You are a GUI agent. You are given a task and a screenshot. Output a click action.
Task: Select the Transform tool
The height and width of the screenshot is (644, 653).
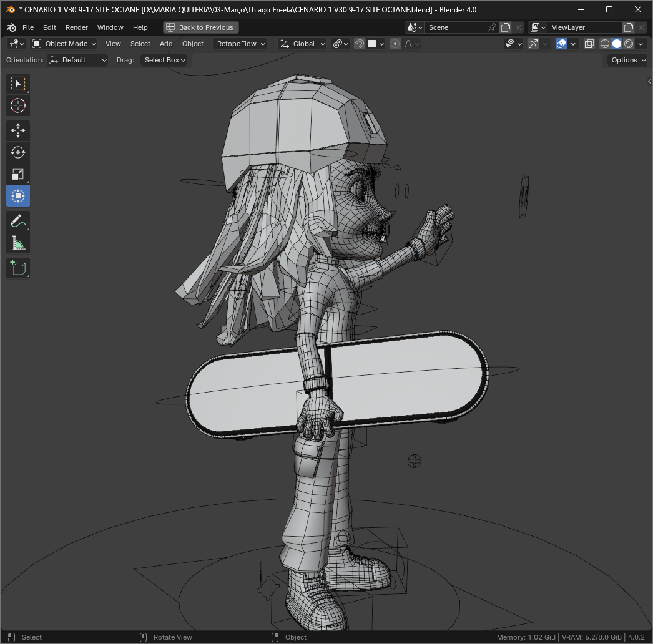[18, 196]
